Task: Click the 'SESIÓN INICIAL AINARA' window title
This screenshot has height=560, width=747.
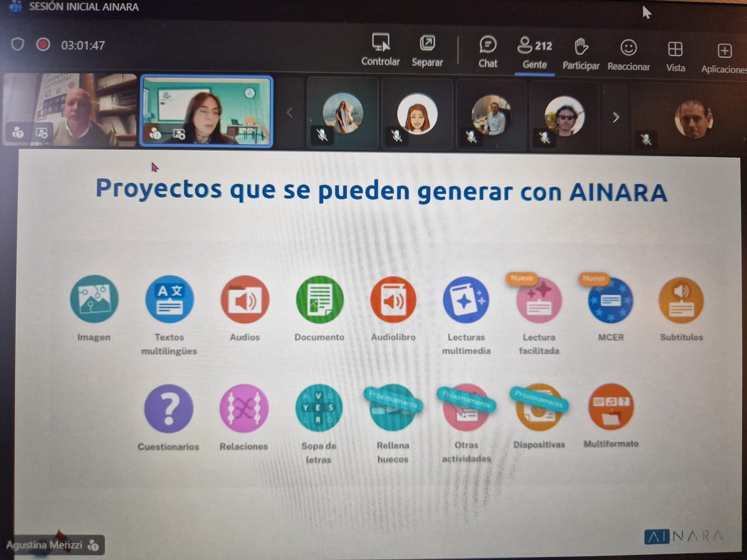Action: click(x=84, y=7)
